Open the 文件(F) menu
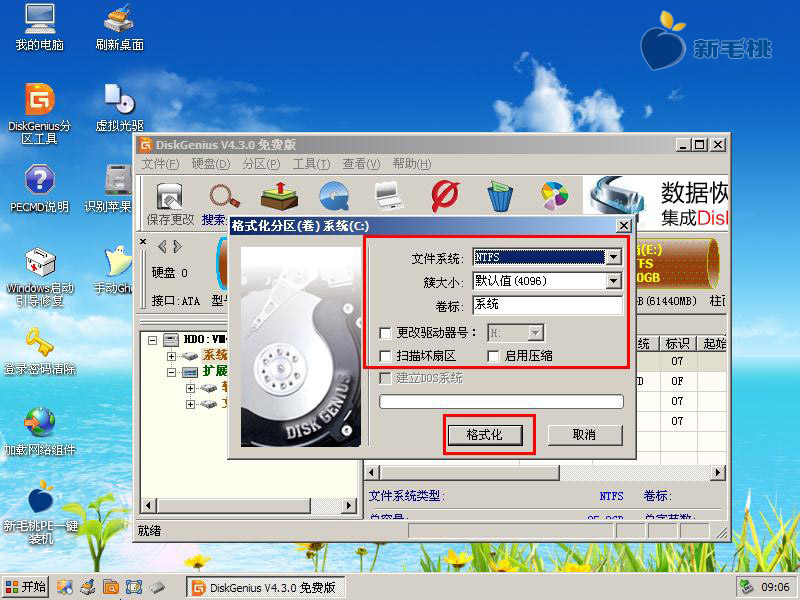The width and height of the screenshot is (800, 600). point(160,164)
